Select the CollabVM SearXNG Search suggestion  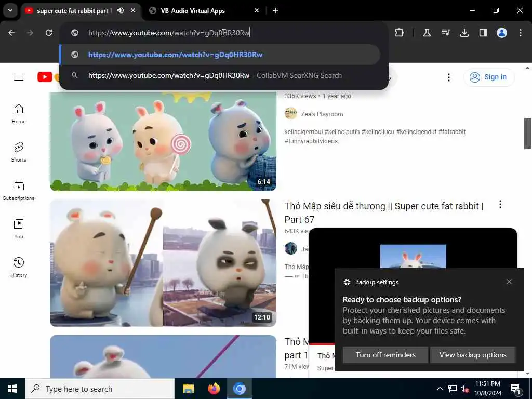[x=220, y=75]
